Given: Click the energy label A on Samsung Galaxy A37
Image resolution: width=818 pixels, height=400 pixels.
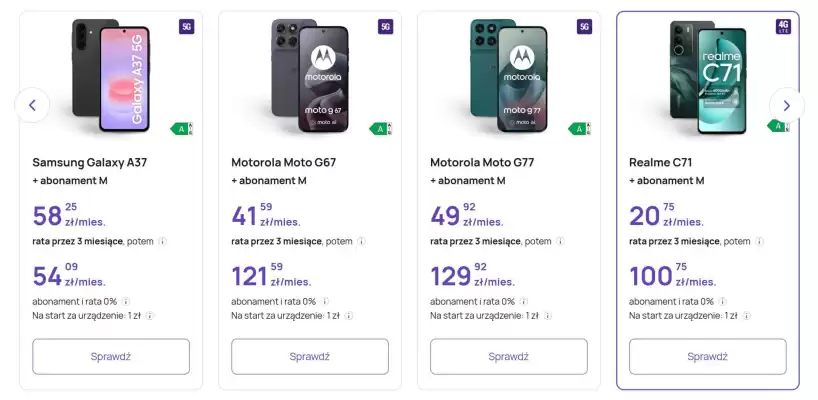Looking at the screenshot, I should click(182, 128).
